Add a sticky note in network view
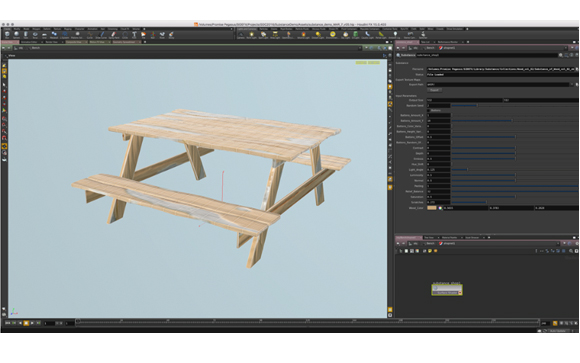 coord(429,251)
